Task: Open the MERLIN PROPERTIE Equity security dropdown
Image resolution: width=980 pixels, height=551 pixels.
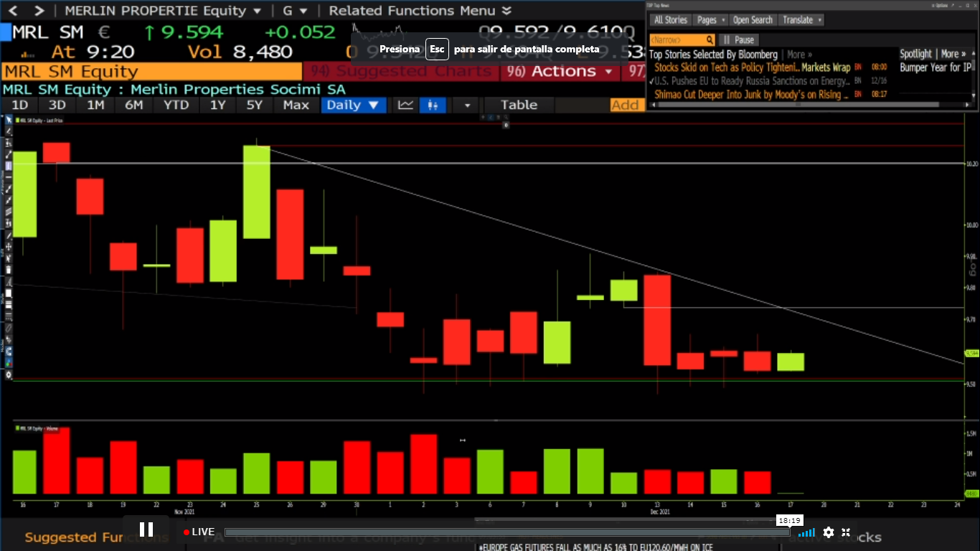Action: 163,11
